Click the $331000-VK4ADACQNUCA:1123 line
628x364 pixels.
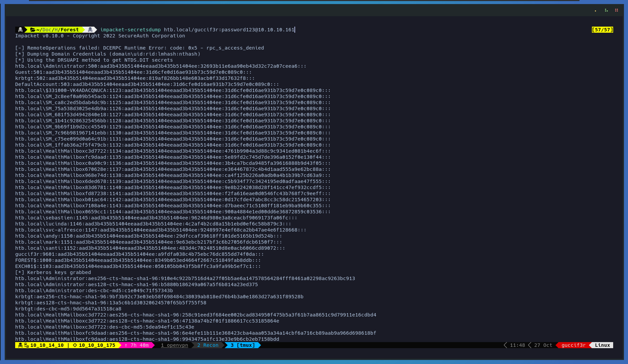click(x=173, y=90)
